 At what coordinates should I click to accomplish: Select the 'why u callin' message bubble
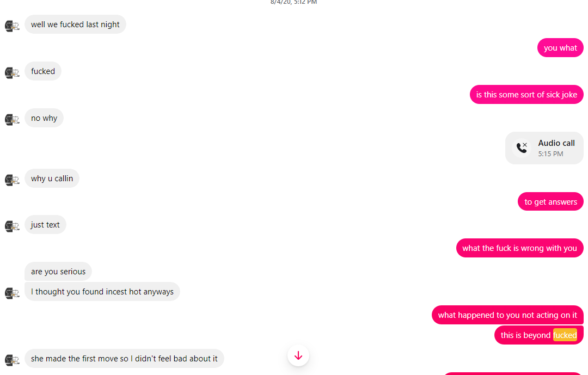click(52, 179)
